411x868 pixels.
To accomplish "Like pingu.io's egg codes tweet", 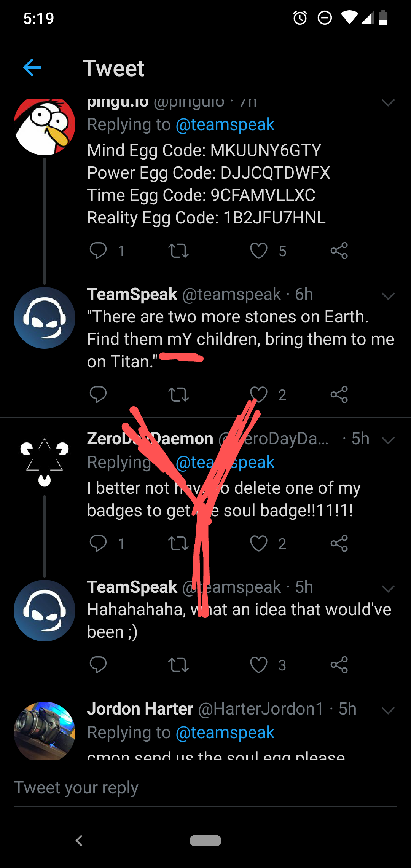I will tap(259, 251).
